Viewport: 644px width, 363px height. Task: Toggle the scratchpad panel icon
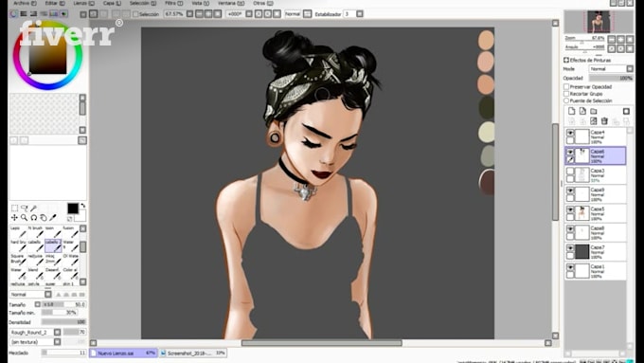63,14
